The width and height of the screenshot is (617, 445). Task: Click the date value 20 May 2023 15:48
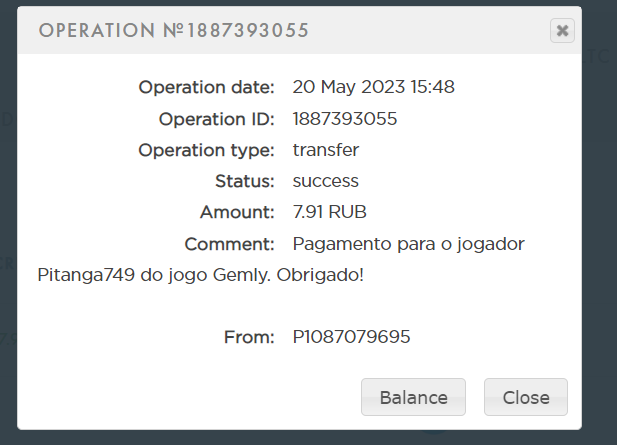[373, 87]
